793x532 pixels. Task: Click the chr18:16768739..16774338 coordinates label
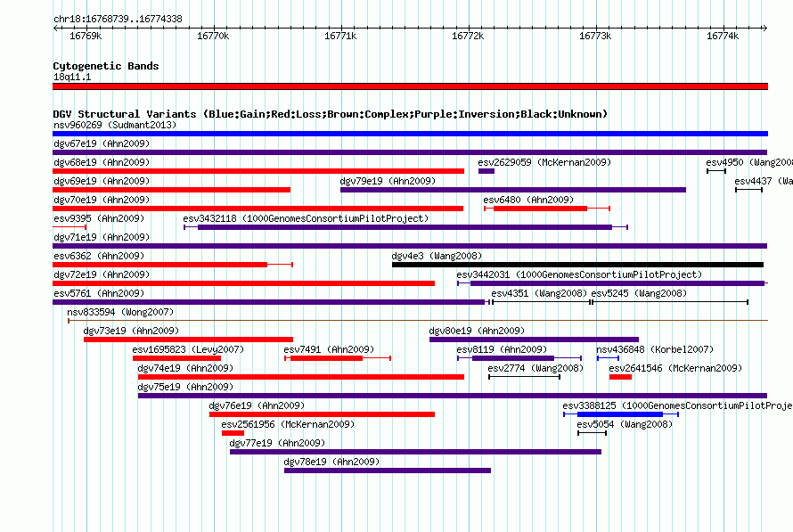(118, 20)
